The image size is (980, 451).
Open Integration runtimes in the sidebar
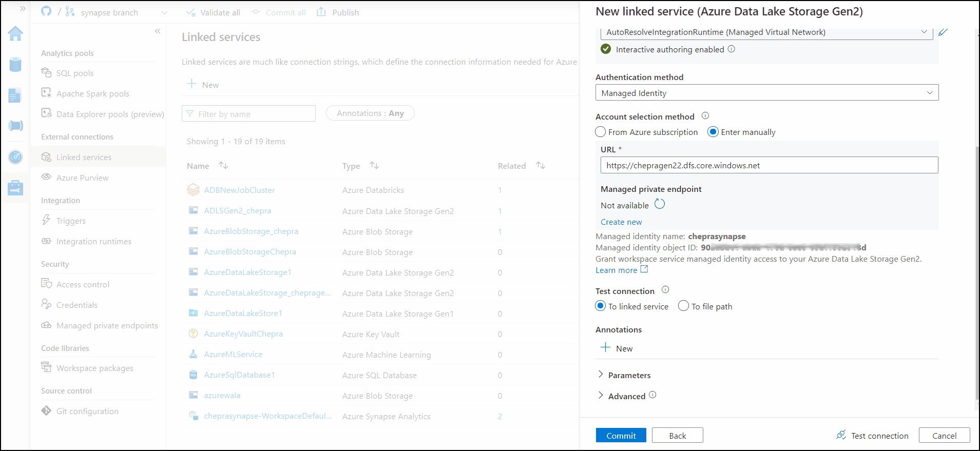pos(93,242)
